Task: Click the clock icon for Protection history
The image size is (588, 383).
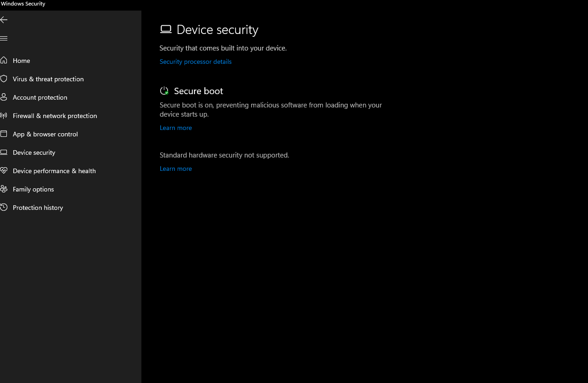Action: (x=4, y=207)
